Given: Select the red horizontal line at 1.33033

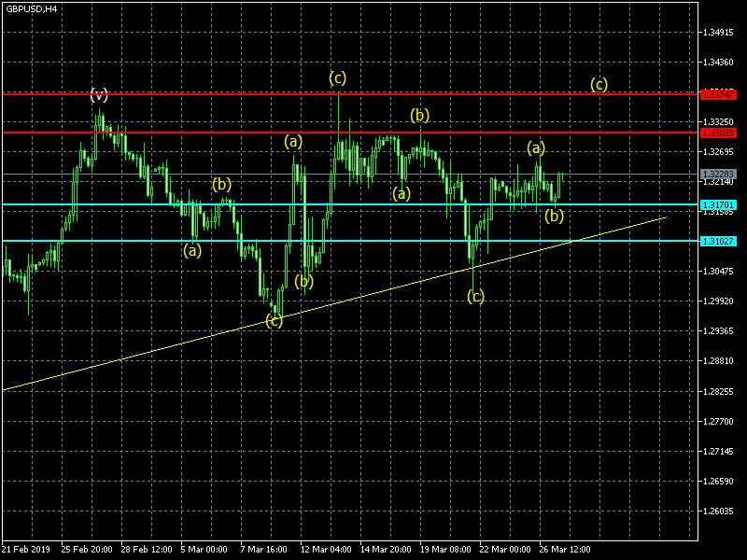Looking at the screenshot, I should (350, 133).
